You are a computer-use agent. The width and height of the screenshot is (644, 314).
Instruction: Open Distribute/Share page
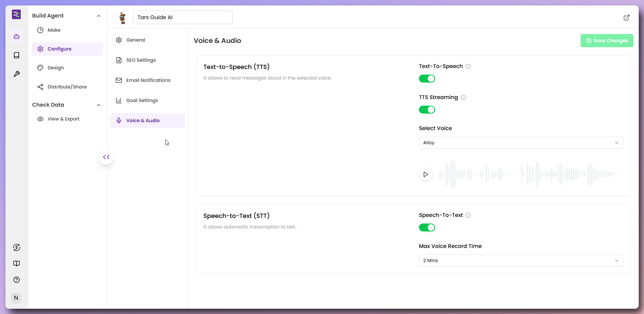click(67, 87)
